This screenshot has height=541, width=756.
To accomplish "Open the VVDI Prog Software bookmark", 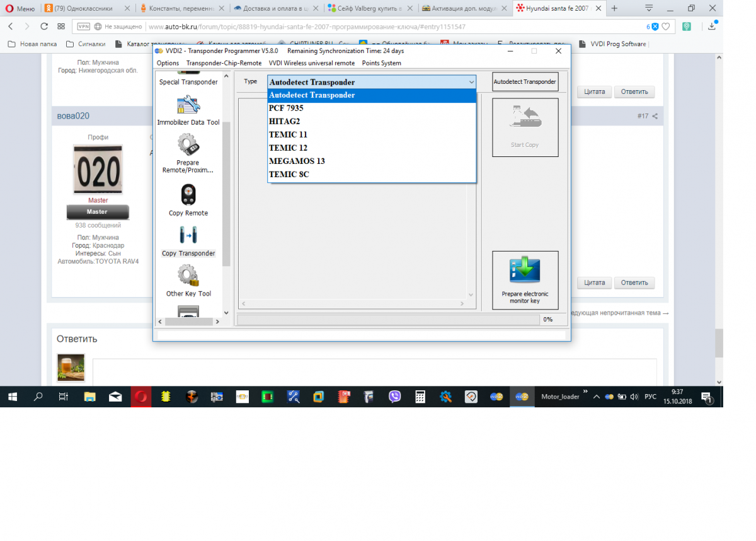I will point(612,44).
